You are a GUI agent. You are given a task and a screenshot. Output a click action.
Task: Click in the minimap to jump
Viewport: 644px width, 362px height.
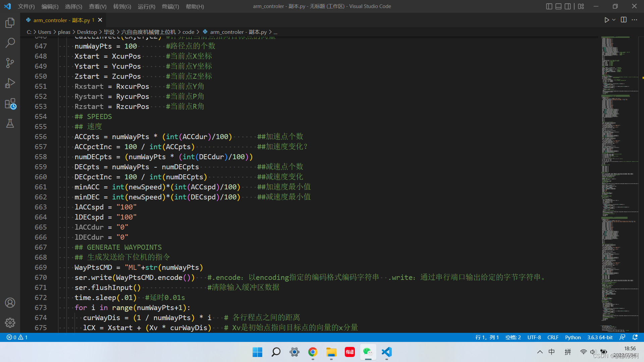point(619,184)
